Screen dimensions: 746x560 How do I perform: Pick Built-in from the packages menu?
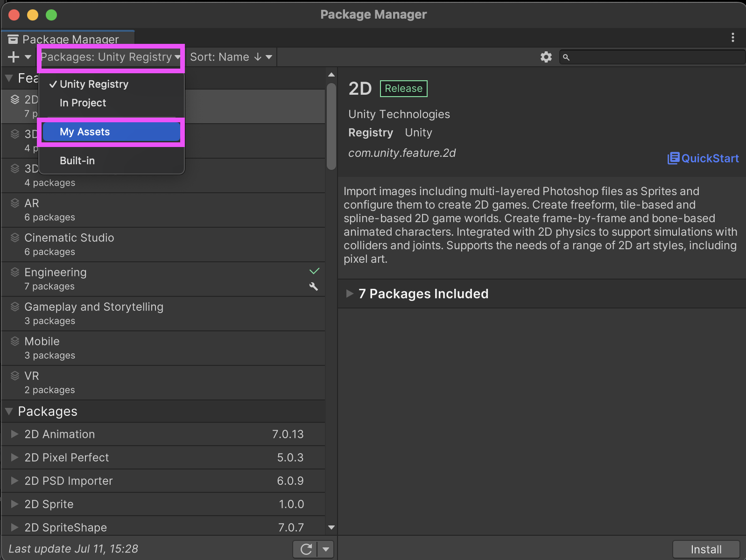click(x=77, y=161)
